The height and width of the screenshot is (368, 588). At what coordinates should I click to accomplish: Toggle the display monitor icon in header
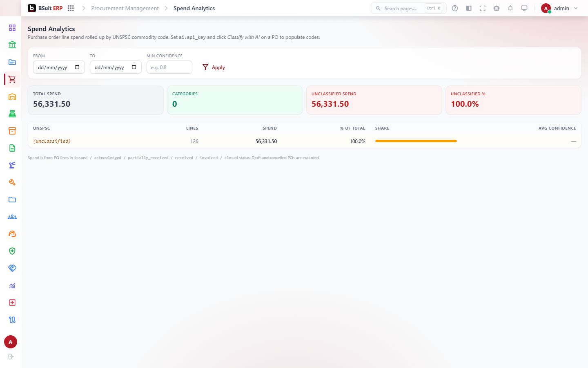point(524,8)
